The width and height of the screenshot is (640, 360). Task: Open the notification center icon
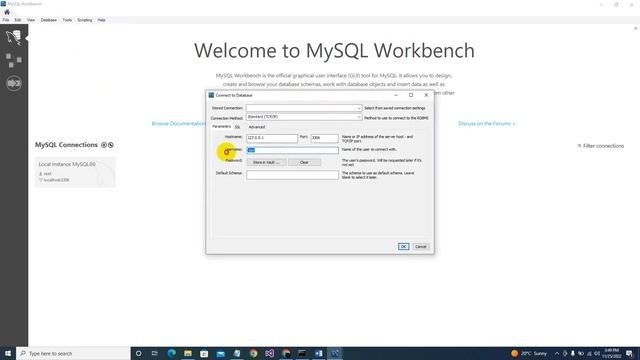click(x=629, y=353)
